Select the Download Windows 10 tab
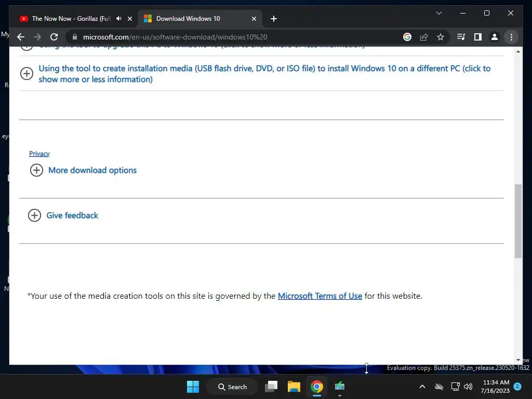The width and height of the screenshot is (532, 399). (200, 19)
